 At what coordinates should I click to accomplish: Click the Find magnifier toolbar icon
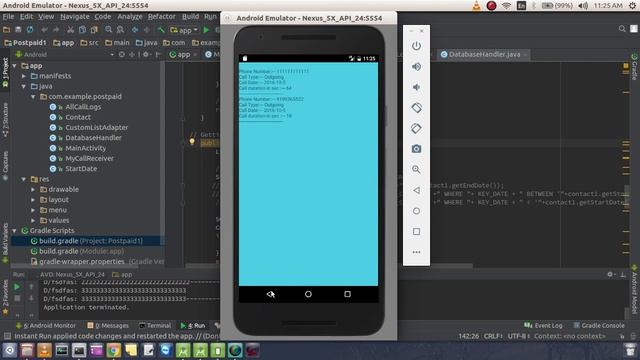[109, 30]
